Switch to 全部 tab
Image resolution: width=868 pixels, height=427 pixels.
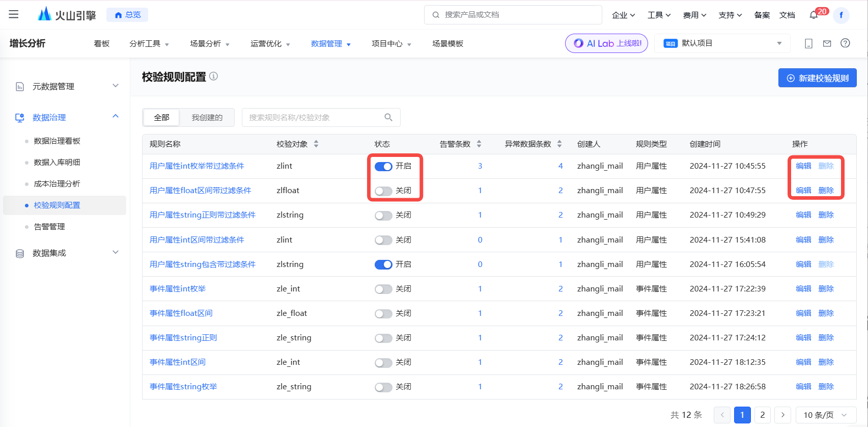(161, 118)
